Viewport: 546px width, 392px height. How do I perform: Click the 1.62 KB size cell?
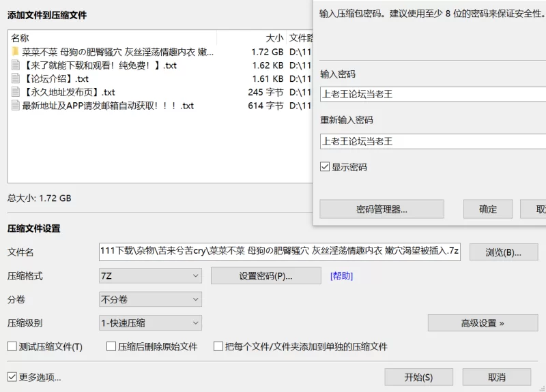pyautogui.click(x=268, y=65)
